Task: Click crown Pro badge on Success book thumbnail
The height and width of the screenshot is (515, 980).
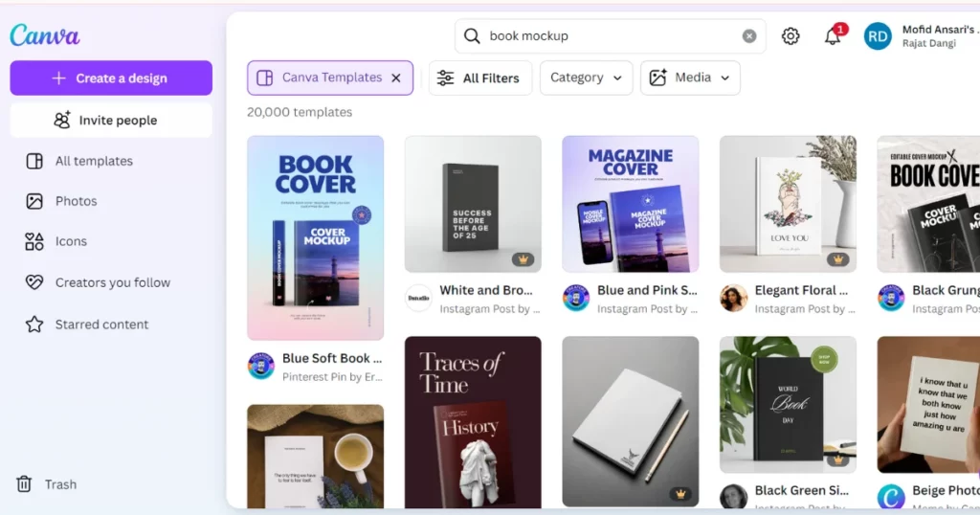Action: click(523, 259)
